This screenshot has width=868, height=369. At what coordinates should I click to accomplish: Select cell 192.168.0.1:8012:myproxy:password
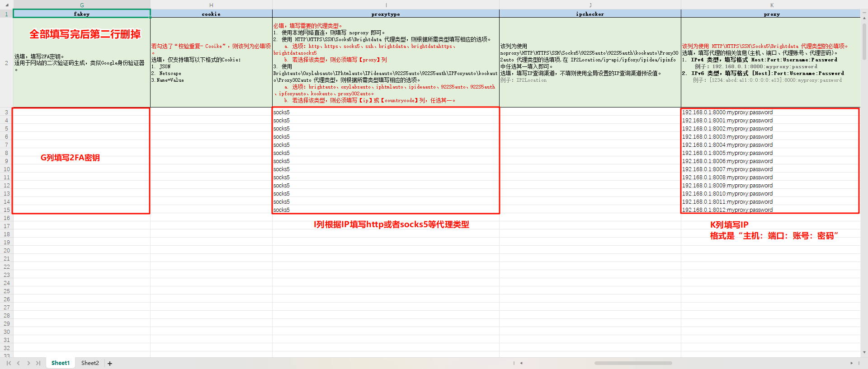tap(770, 210)
